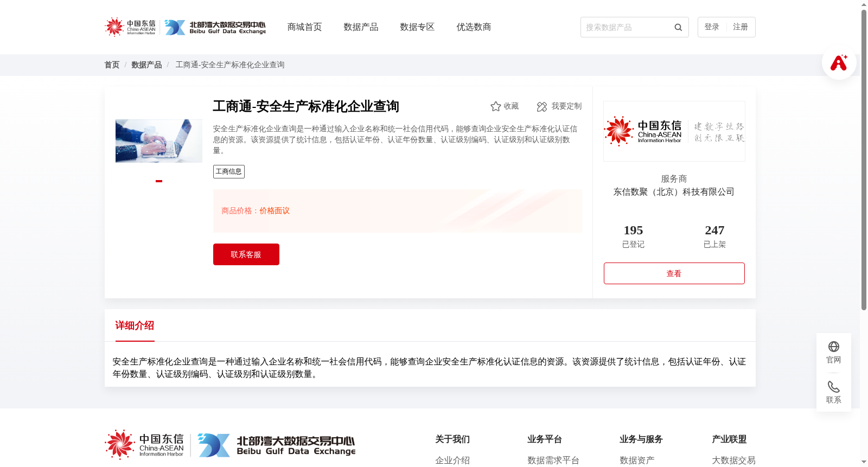Click the 价格面议 price text
The image size is (868, 467).
coord(275,211)
